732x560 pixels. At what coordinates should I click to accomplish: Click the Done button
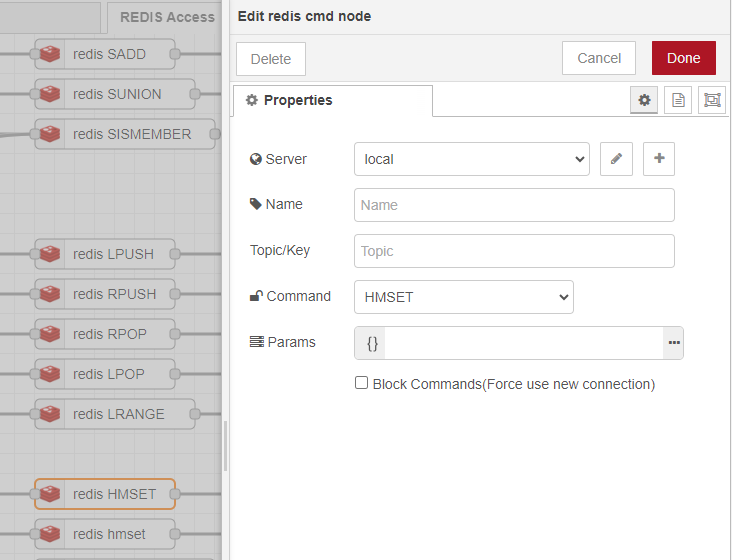(684, 58)
